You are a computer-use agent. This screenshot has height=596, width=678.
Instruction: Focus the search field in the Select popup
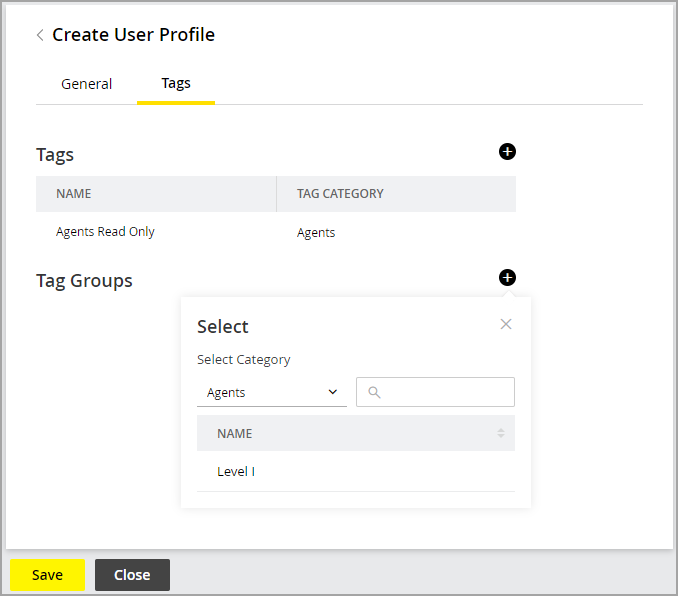click(435, 392)
